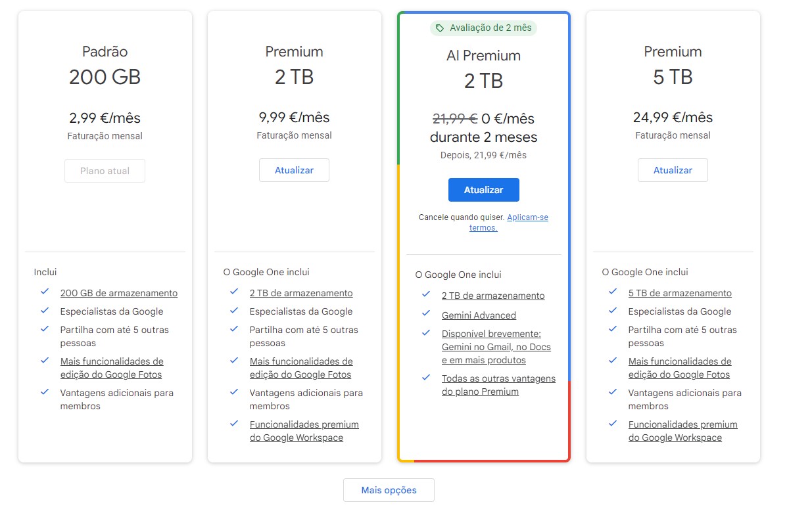812x515 pixels.
Task: Click the Cancele quando quiser text
Action: [462, 217]
